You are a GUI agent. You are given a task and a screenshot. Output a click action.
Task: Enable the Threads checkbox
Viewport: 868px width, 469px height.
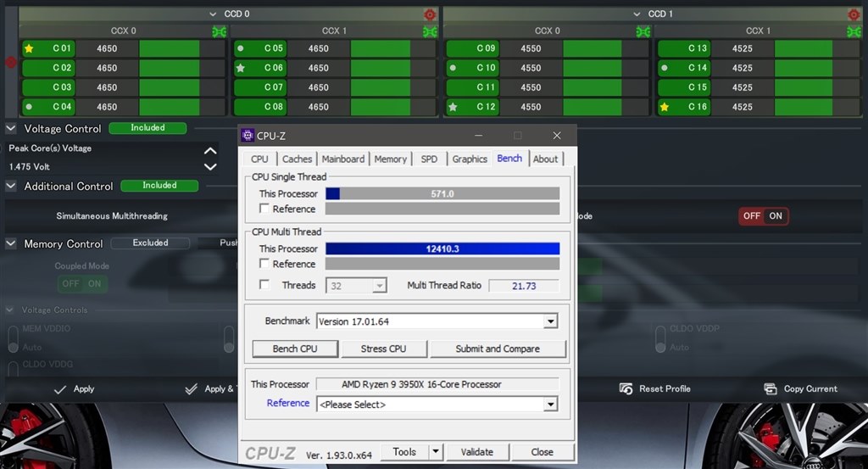(264, 285)
